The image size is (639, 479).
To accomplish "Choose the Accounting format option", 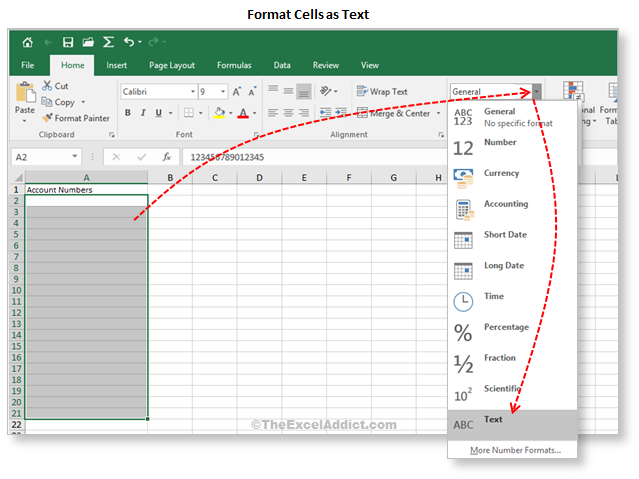I will (x=512, y=210).
